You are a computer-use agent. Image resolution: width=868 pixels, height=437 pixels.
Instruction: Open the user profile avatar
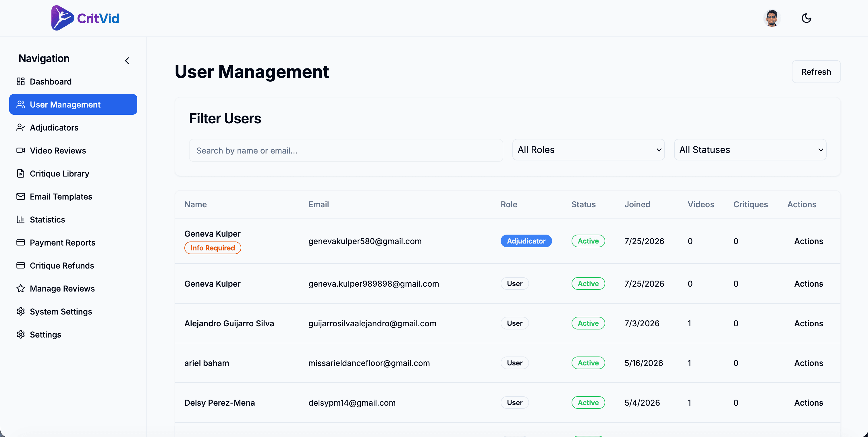pos(771,18)
